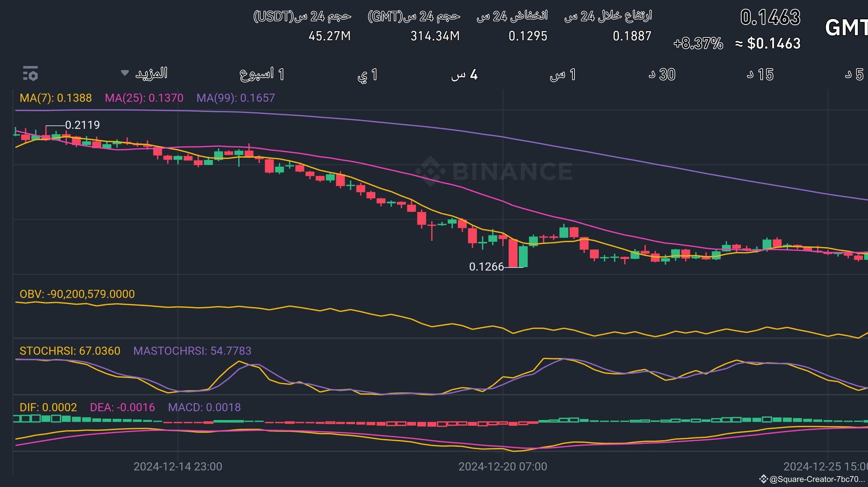
Task: Click the Binance diamond logo near the creator handle
Action: (x=689, y=479)
